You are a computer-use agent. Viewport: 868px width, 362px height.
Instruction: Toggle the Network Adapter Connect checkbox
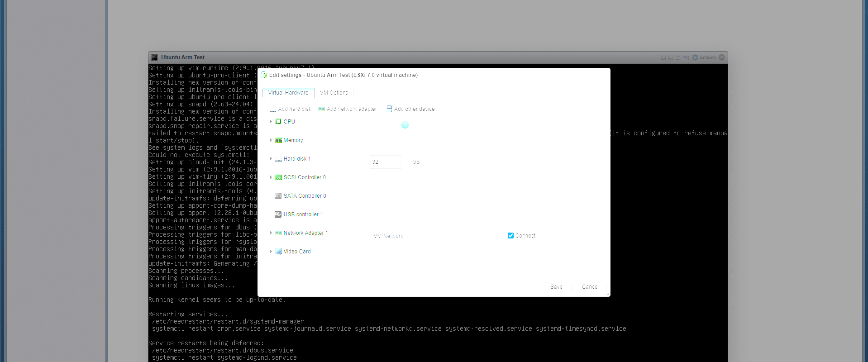(x=510, y=236)
